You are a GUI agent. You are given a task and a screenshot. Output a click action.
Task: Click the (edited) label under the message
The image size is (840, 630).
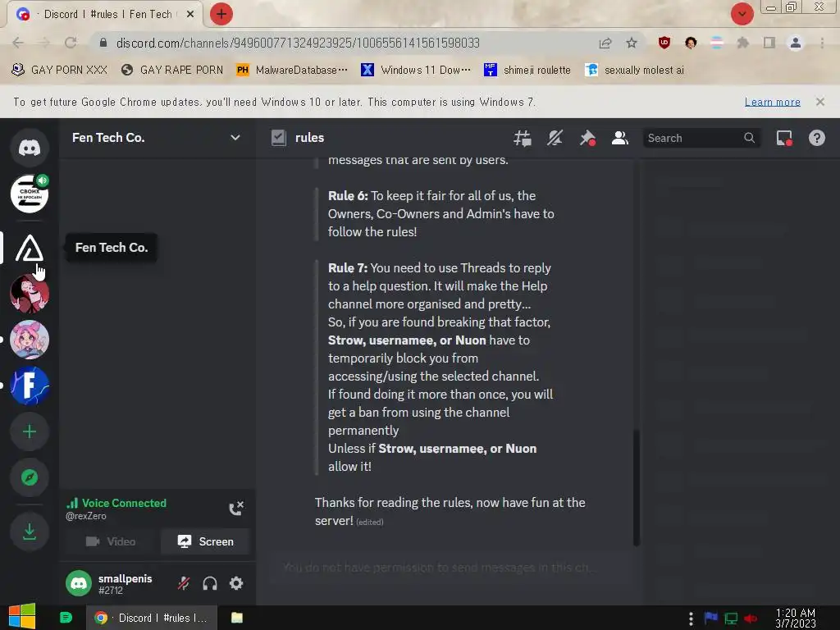coord(370,523)
